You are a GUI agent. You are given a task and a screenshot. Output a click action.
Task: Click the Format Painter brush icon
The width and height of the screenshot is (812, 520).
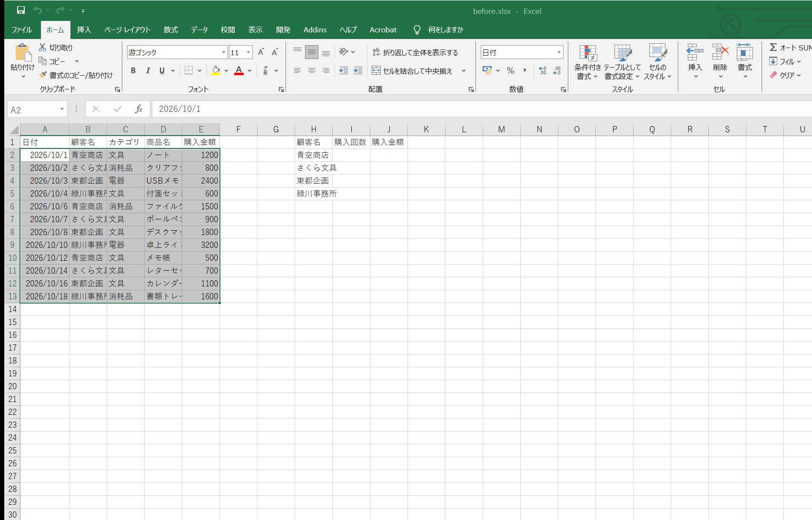(43, 75)
